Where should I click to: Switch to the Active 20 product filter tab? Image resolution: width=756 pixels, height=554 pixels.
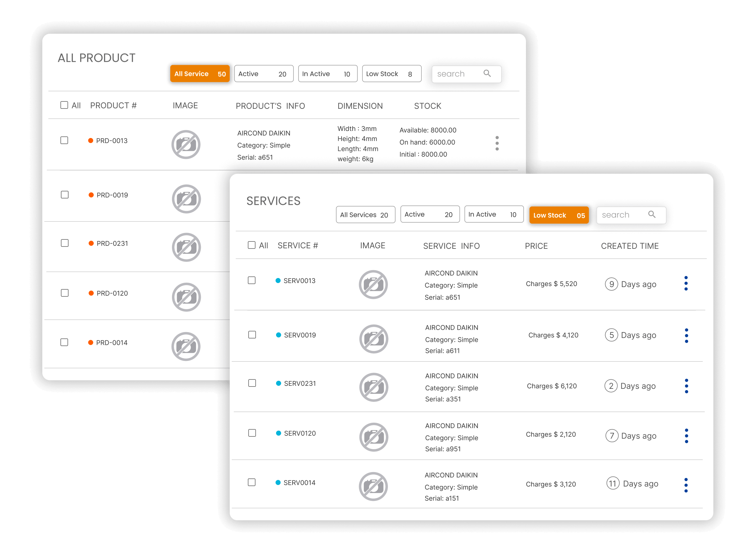pyautogui.click(x=264, y=74)
